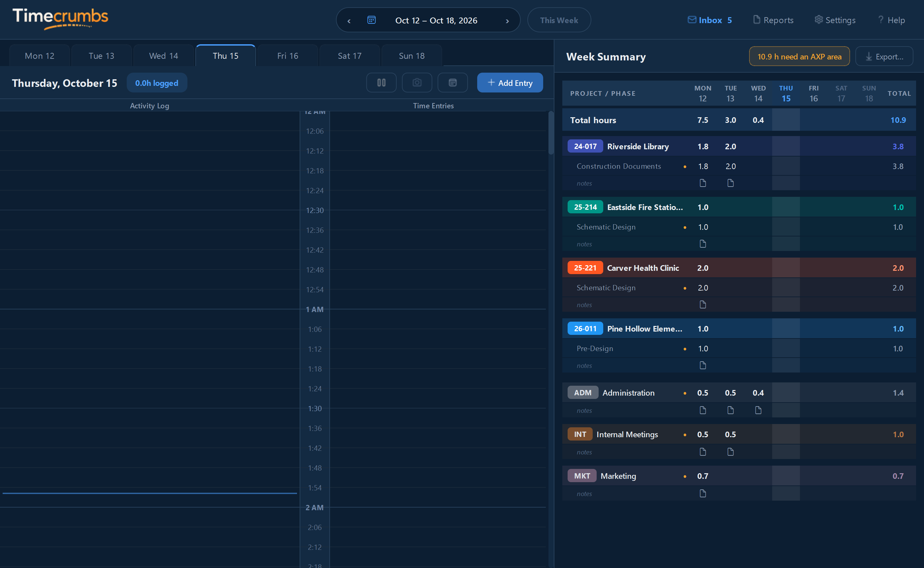Image resolution: width=924 pixels, height=568 pixels.
Task: Click the 10.9 h need an AXP area badge
Action: pyautogui.click(x=799, y=56)
